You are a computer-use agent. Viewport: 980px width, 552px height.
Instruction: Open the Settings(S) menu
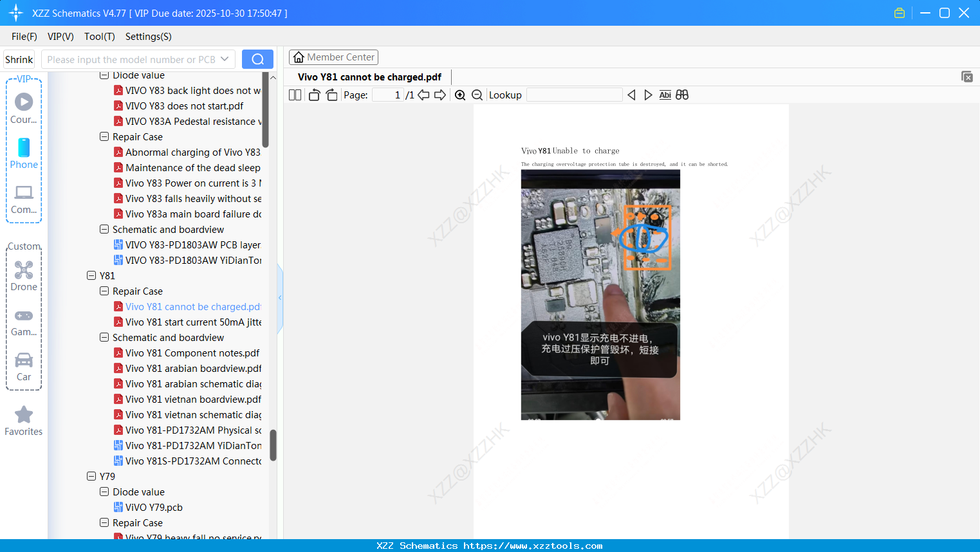[149, 37]
